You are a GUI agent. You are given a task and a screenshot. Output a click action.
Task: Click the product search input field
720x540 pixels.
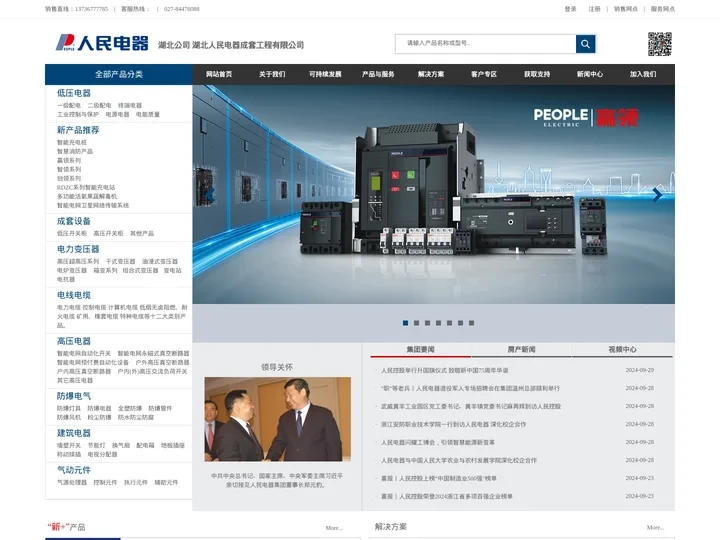pos(486,44)
